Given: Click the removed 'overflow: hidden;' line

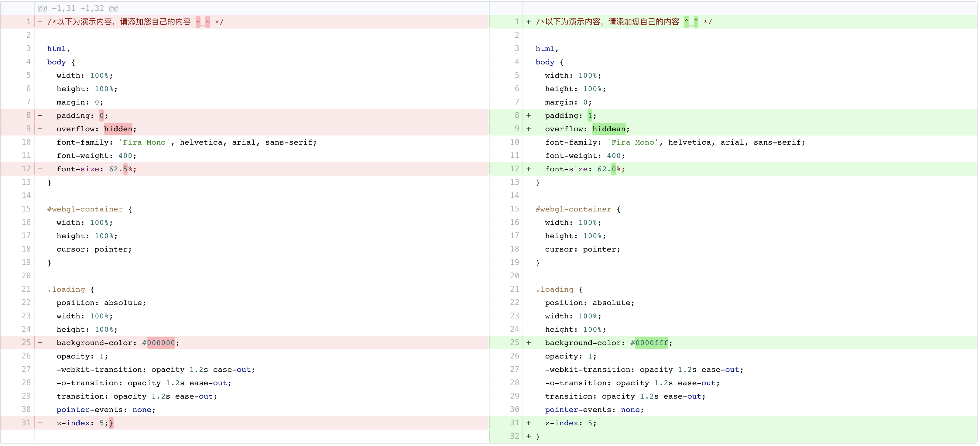Looking at the screenshot, I should tap(245, 129).
